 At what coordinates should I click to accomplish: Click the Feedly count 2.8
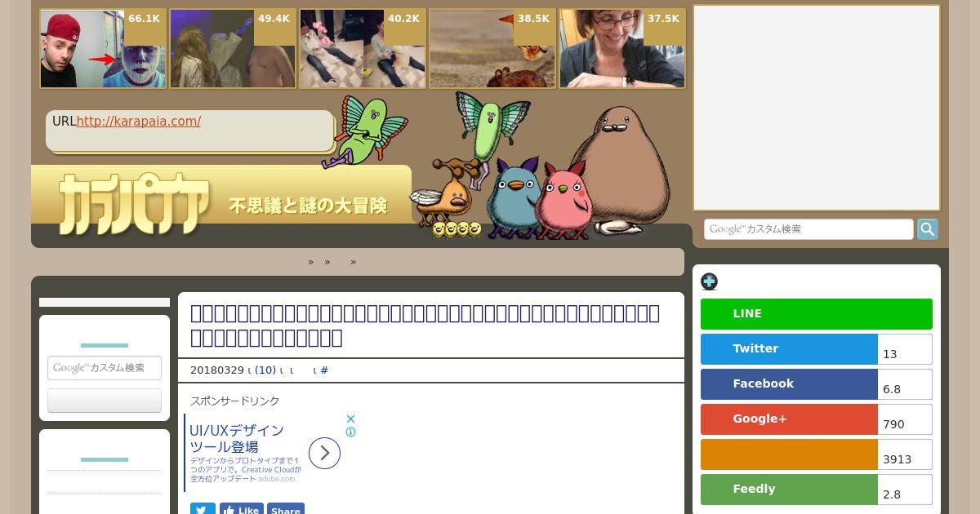pos(892,494)
